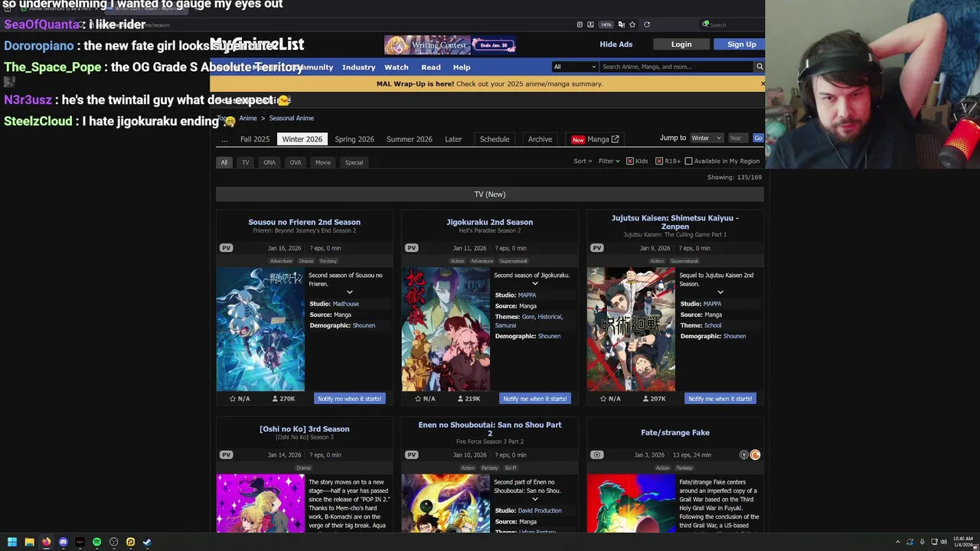
Task: Click the 140% browser zoom indicator
Action: coord(606,24)
